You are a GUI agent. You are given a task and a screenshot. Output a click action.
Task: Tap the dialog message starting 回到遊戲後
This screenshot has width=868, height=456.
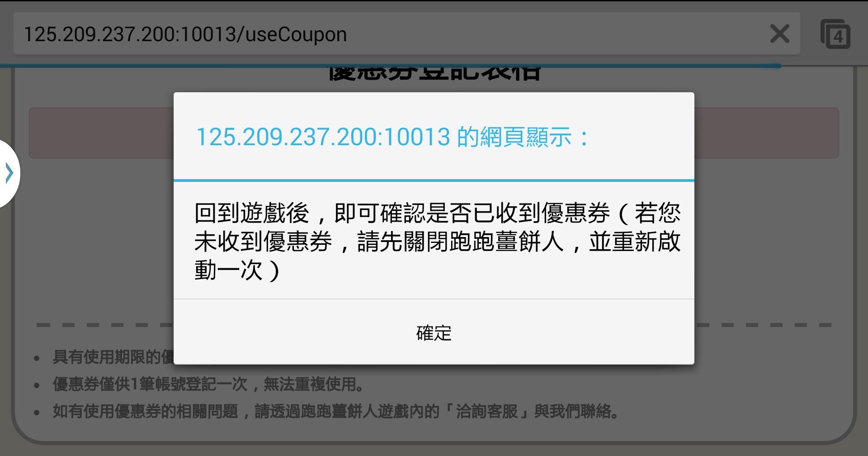[x=437, y=241]
